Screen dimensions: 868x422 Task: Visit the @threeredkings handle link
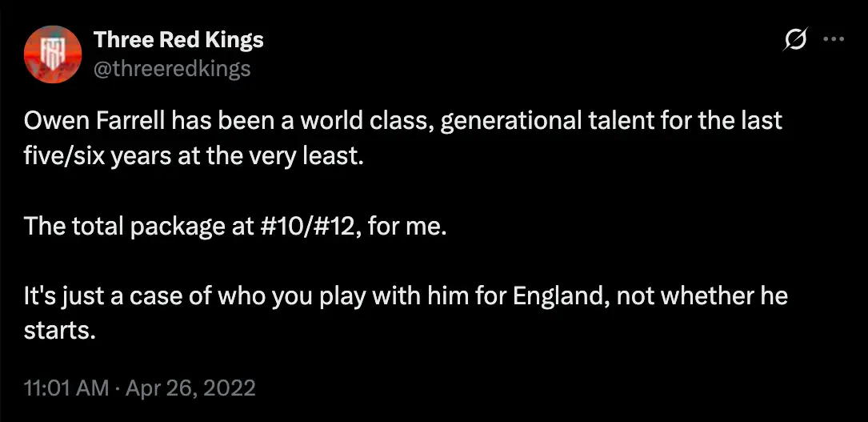tap(172, 68)
